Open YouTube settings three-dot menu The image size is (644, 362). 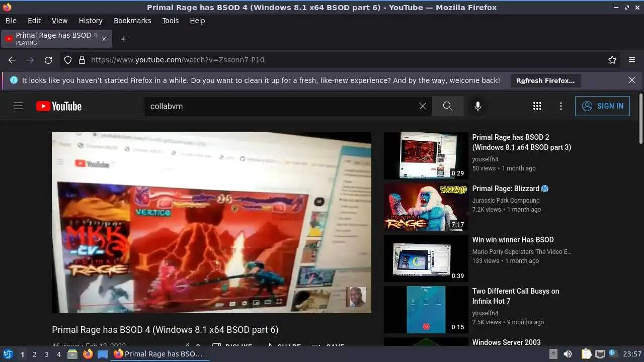tap(561, 106)
